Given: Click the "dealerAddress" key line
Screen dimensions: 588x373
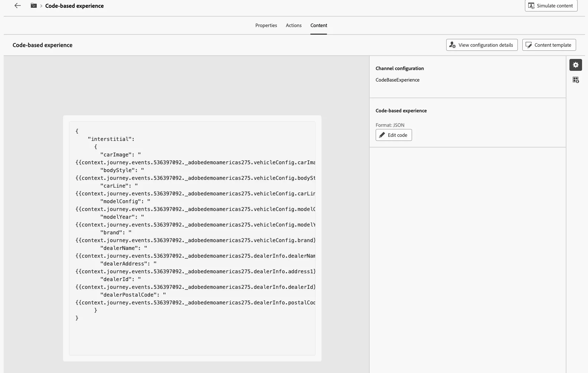Looking at the screenshot, I should coord(128,264).
